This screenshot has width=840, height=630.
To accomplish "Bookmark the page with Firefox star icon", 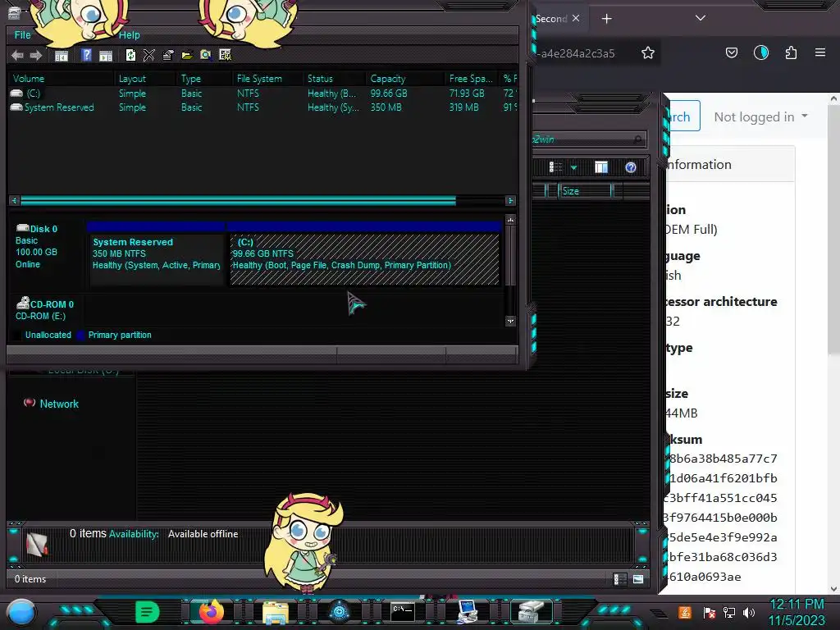I will point(648,52).
